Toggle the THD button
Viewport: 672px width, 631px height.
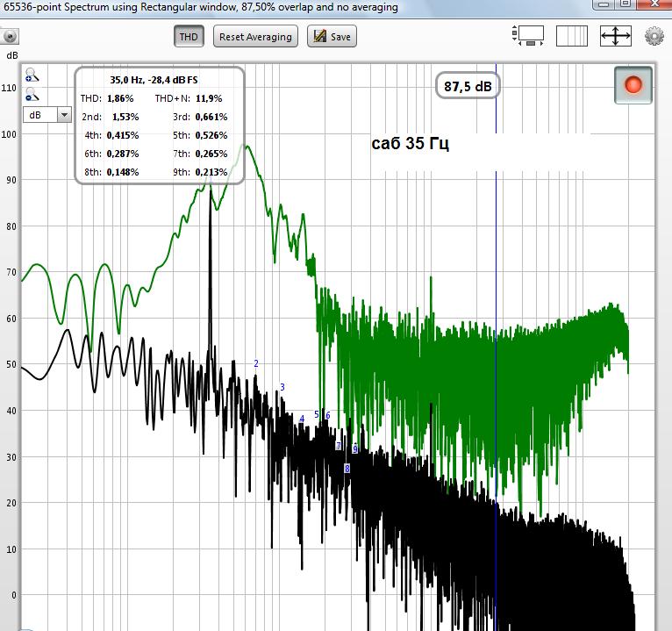(189, 37)
